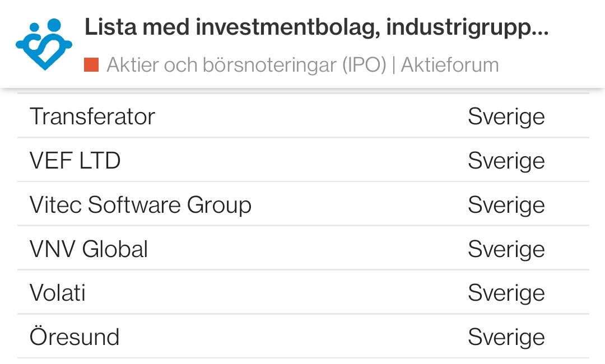Click the forum logo with heart figures
The width and height of the screenshot is (605, 364).
pyautogui.click(x=45, y=44)
